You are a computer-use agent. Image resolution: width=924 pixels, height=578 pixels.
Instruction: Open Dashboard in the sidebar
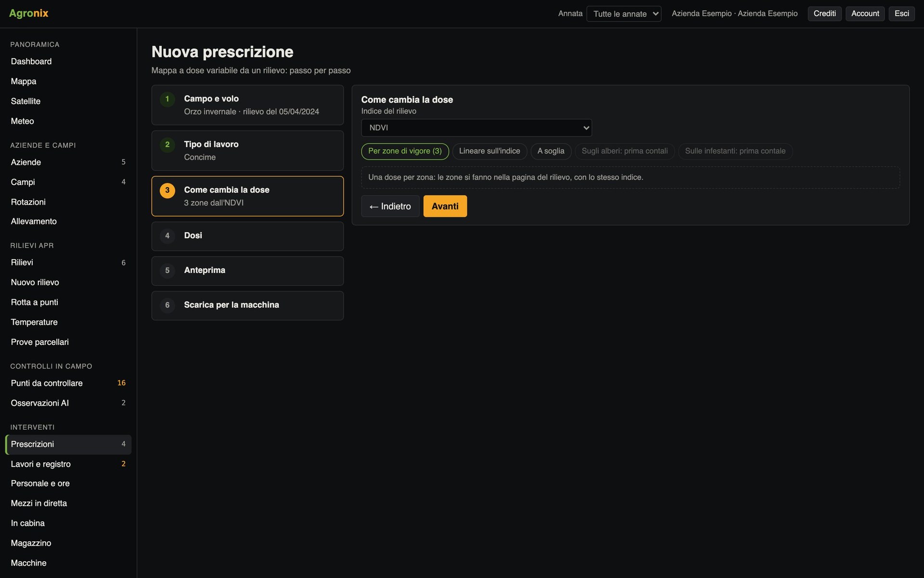[68, 62]
